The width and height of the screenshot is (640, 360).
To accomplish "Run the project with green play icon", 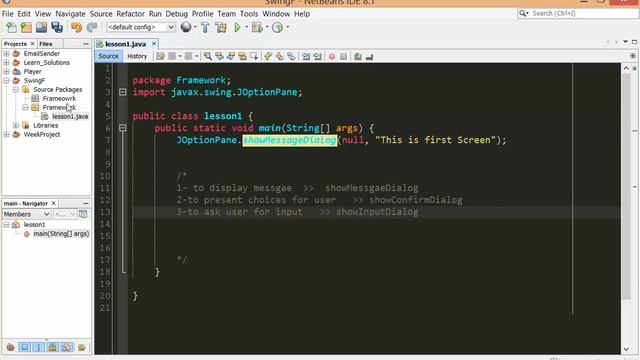I will (x=237, y=27).
